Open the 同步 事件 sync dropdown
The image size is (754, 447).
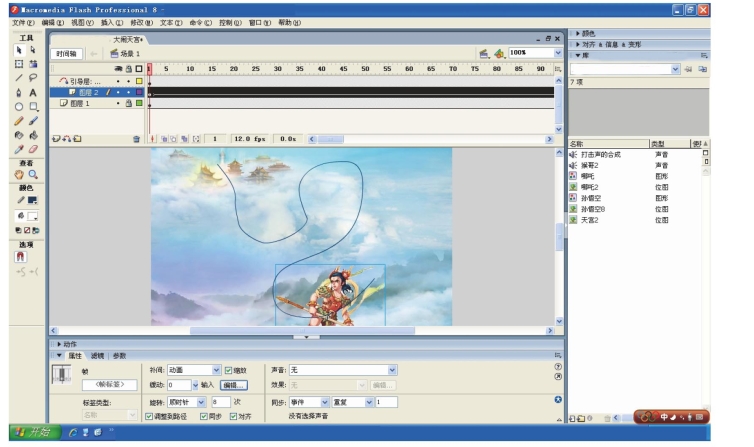325,402
